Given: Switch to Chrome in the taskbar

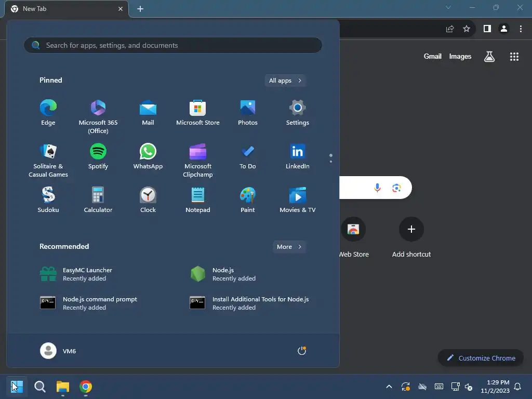Looking at the screenshot, I should coord(86,387).
